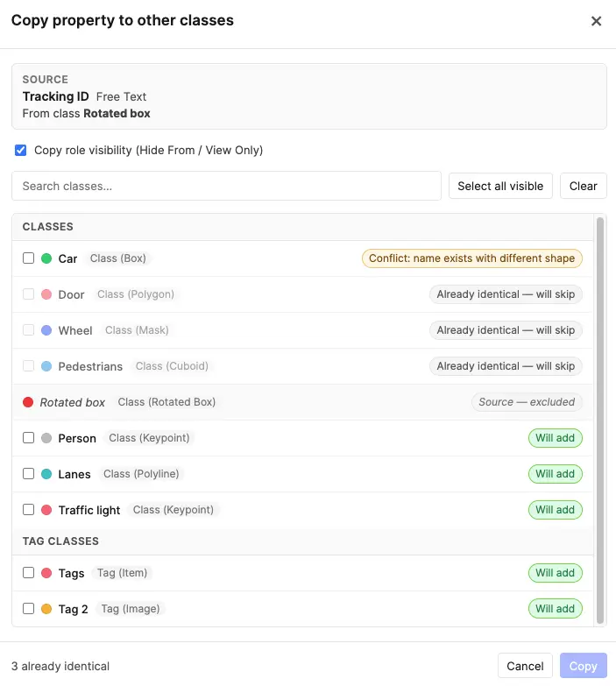The width and height of the screenshot is (616, 686).
Task: Click Traffic light's Will add badge
Action: [556, 509]
